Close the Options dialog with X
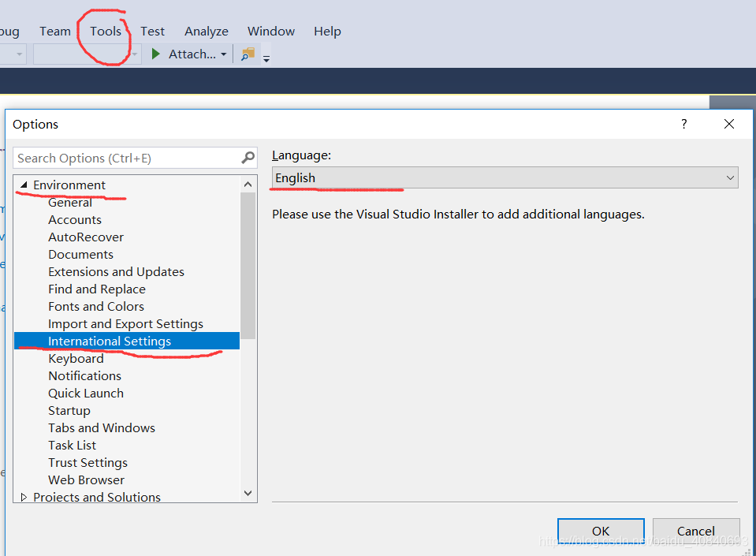Viewport: 756px width, 556px height. tap(729, 124)
